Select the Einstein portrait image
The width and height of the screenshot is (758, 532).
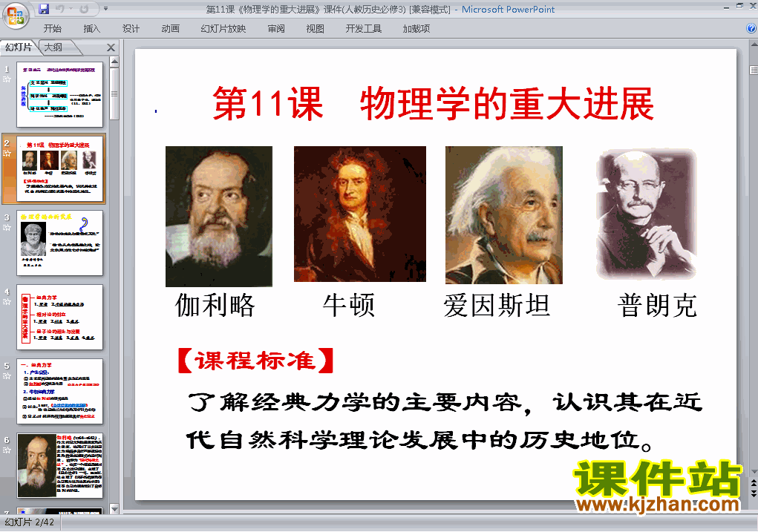point(503,215)
